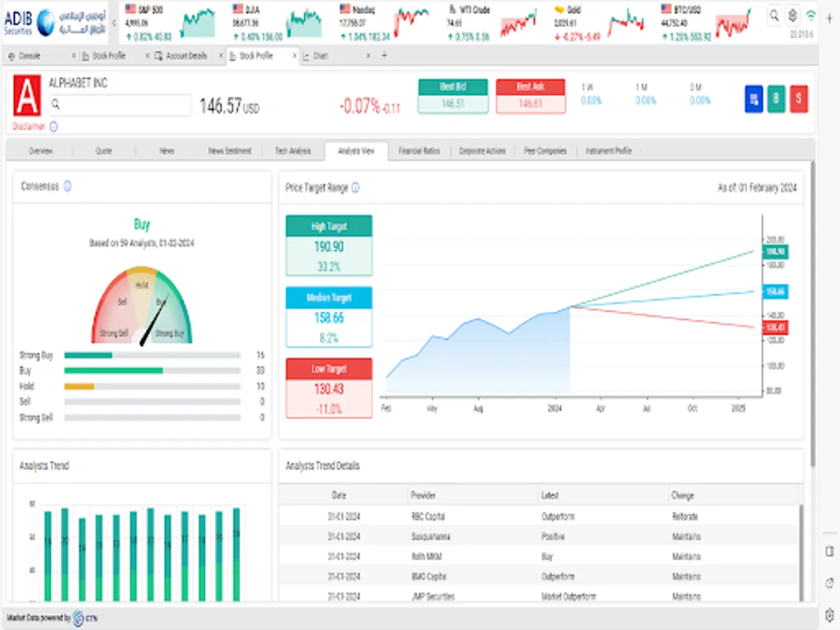Click the Disclaimer info icon
The width and height of the screenshot is (840, 630).
pyautogui.click(x=54, y=127)
